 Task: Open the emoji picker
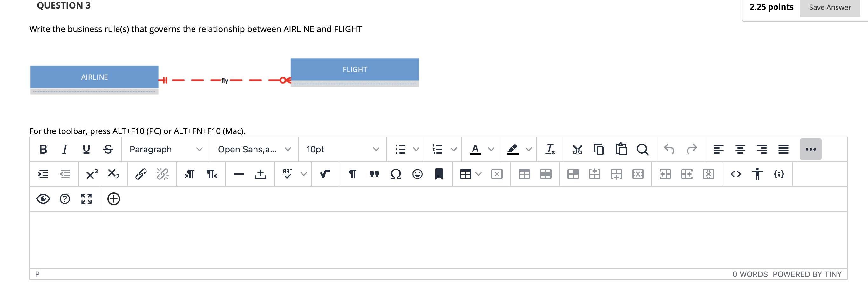point(417,174)
